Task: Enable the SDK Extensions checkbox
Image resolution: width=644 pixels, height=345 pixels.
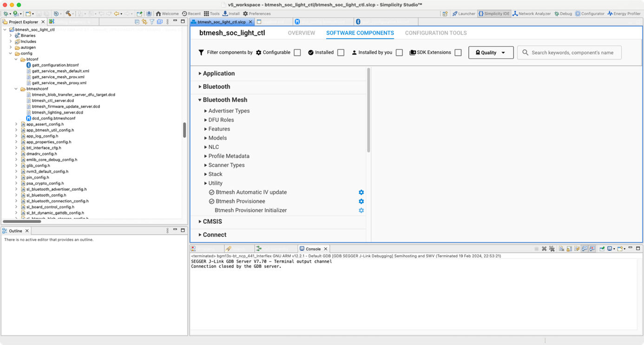Action: pyautogui.click(x=458, y=52)
